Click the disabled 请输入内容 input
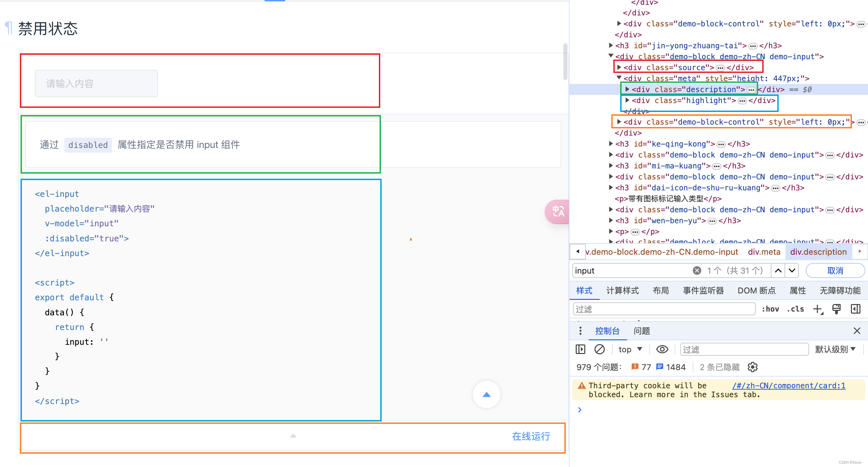Screen dimensions: 868x467 (x=97, y=84)
